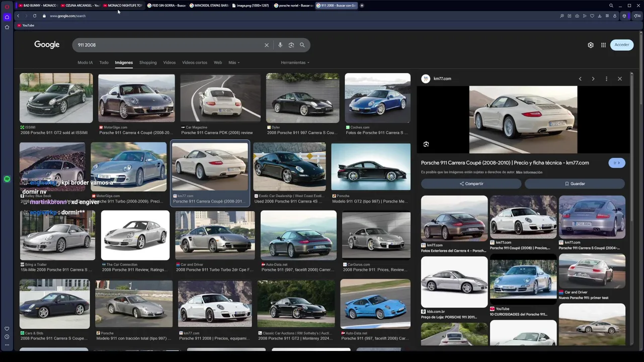The height and width of the screenshot is (362, 644).
Task: Go back in browser history
Action: [18, 16]
